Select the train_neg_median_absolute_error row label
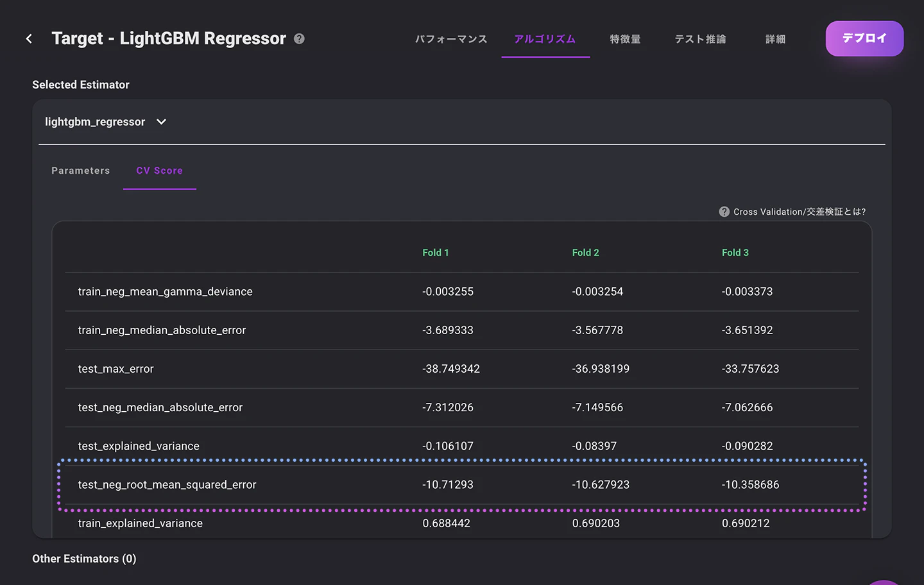 pyautogui.click(x=162, y=330)
